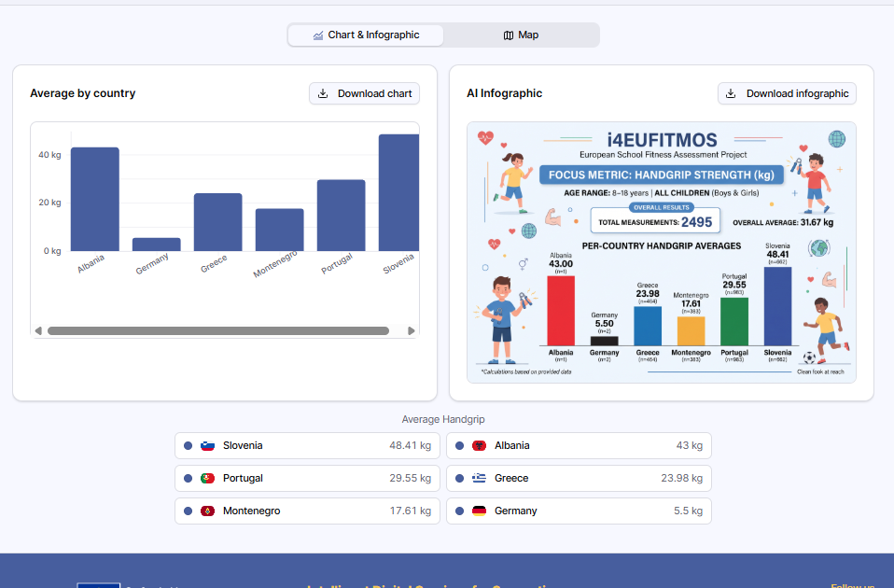Click the Portugal flag icon

tap(207, 479)
